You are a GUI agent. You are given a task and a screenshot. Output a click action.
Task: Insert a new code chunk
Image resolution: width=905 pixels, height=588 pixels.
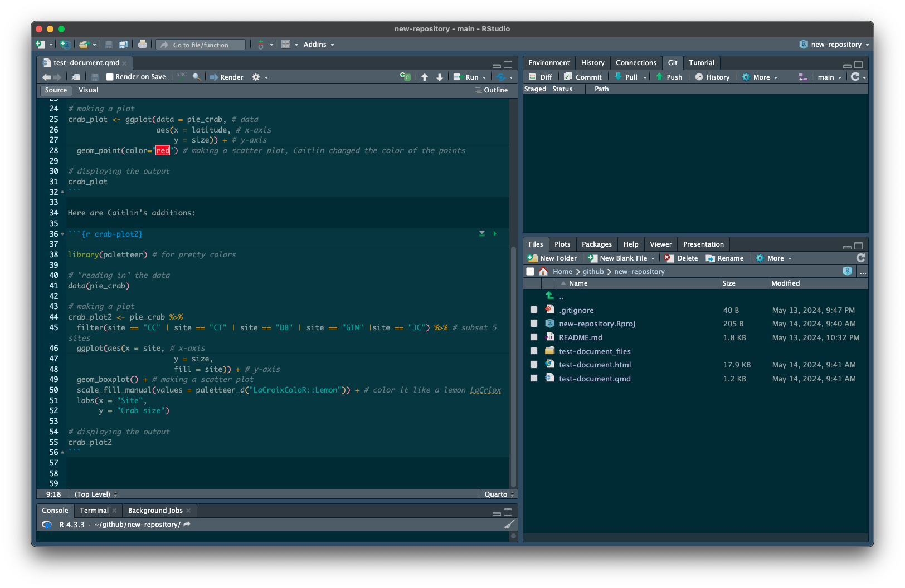(405, 77)
